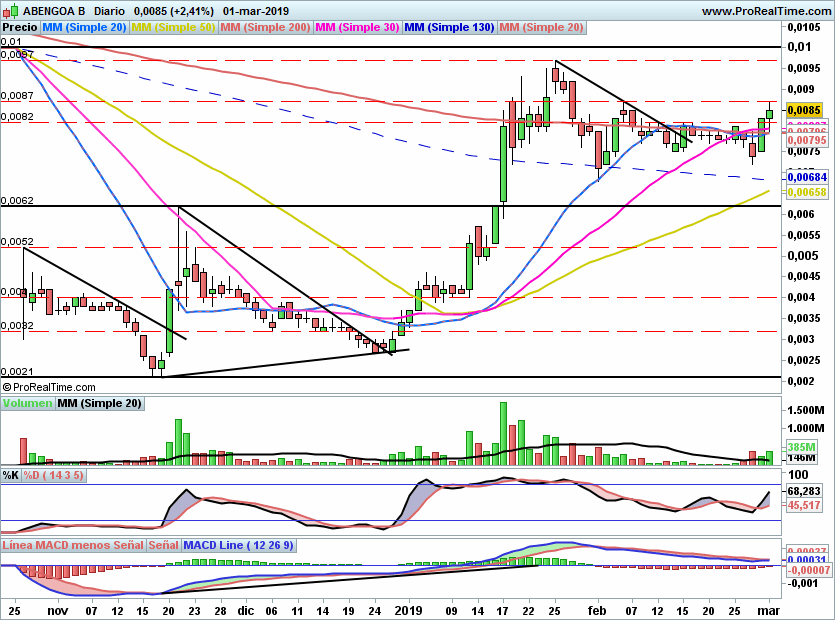Click the 0,0087 resistance level label
Image resolution: width=835 pixels, height=620 pixels.
(17, 96)
